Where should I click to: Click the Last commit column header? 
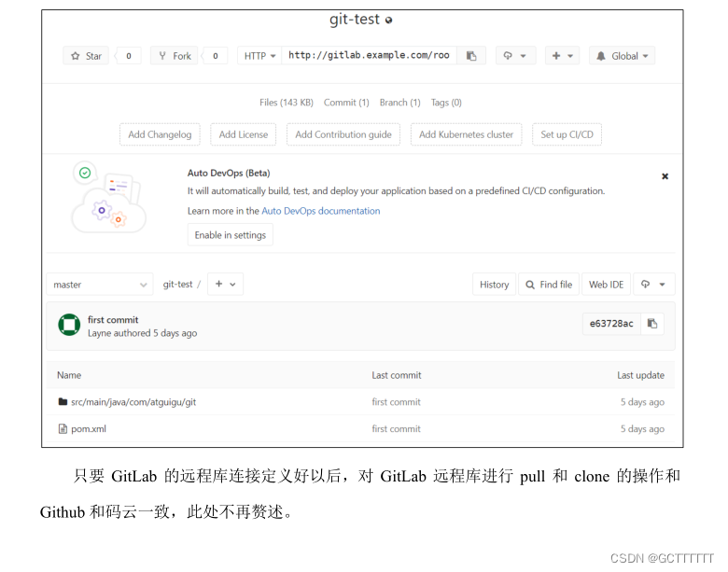coord(396,375)
